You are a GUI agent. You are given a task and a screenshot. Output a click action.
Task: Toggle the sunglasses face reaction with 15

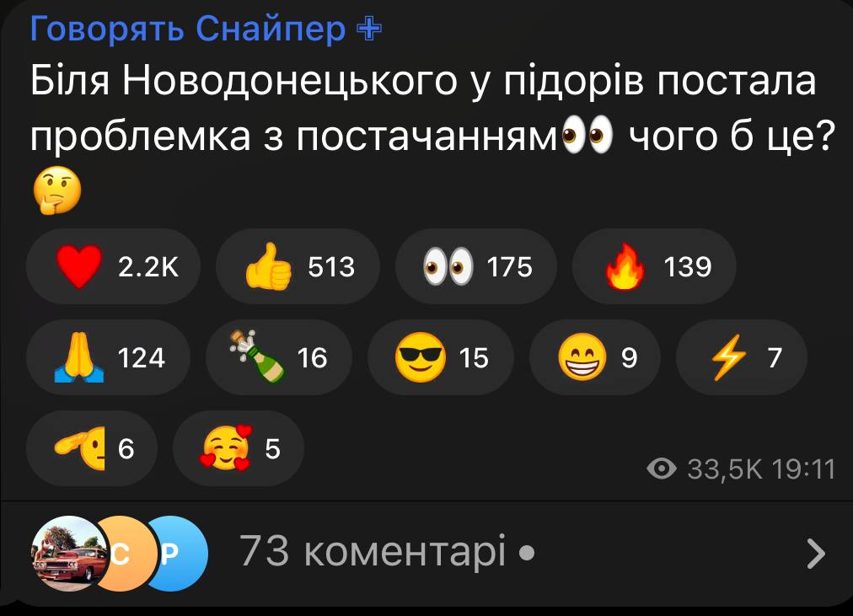click(441, 357)
